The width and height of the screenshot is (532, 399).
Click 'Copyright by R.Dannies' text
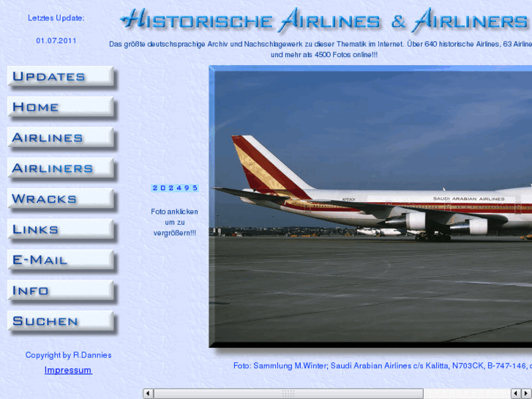68,355
